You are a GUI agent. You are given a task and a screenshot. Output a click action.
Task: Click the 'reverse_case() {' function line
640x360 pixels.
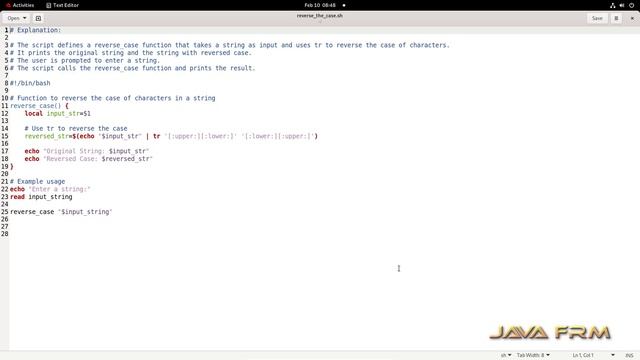[x=39, y=106]
